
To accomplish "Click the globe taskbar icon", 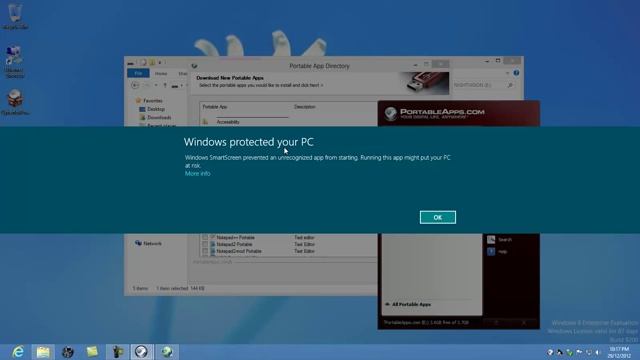I will (x=167, y=352).
